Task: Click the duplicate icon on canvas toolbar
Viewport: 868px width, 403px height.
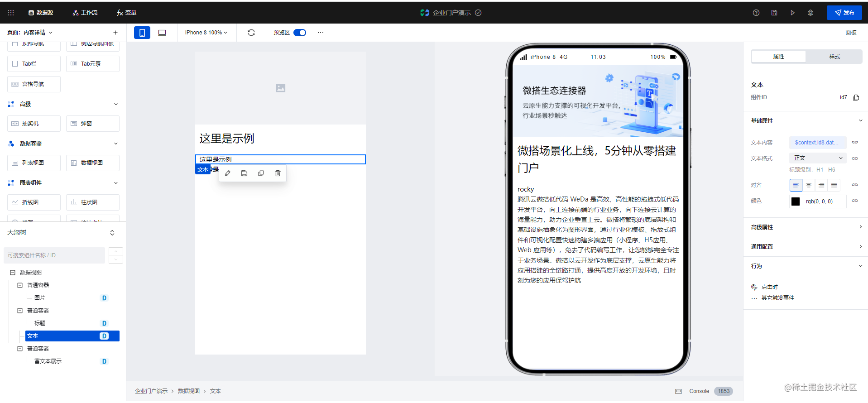Action: tap(261, 173)
